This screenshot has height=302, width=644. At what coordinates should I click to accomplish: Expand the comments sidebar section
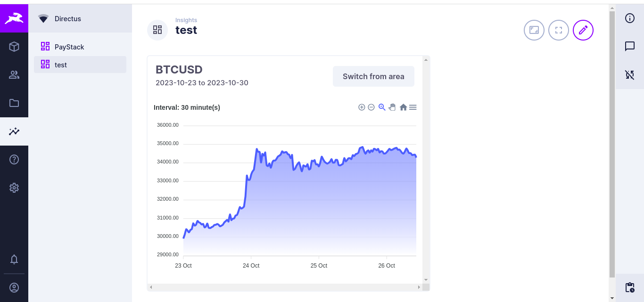coord(630,46)
